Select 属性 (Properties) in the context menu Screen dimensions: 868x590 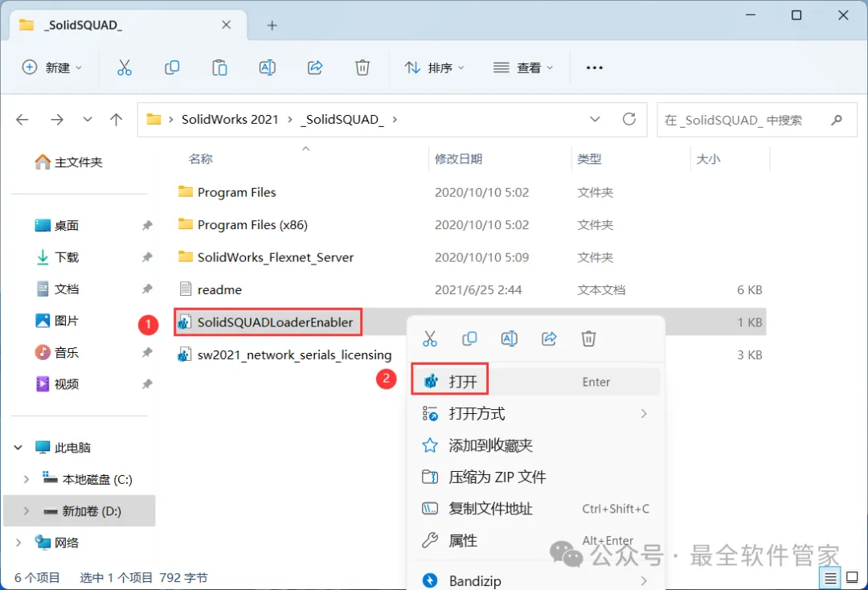[535, 540]
